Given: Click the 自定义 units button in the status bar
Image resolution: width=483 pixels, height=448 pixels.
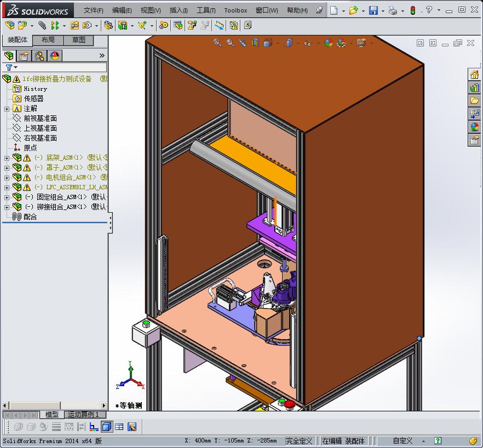Looking at the screenshot, I should [x=403, y=441].
